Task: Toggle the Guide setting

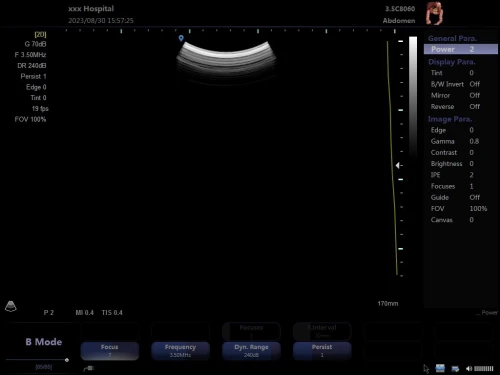Action: point(461,197)
